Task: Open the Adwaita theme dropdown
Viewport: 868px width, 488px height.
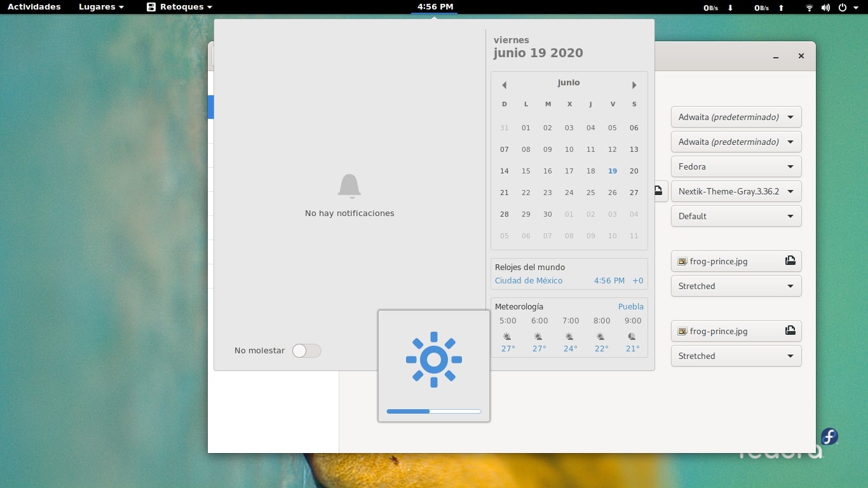Action: [x=735, y=117]
